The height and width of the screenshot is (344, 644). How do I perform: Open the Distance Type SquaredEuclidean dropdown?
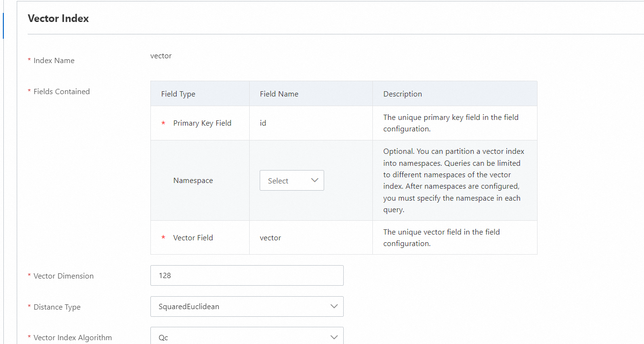[x=247, y=307]
